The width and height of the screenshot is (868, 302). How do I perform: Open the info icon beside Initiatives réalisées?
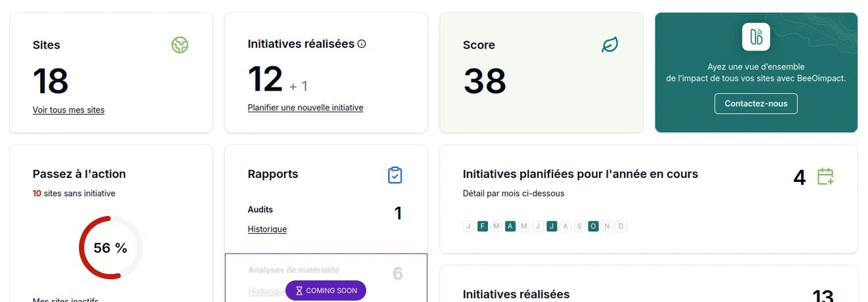coord(361,44)
